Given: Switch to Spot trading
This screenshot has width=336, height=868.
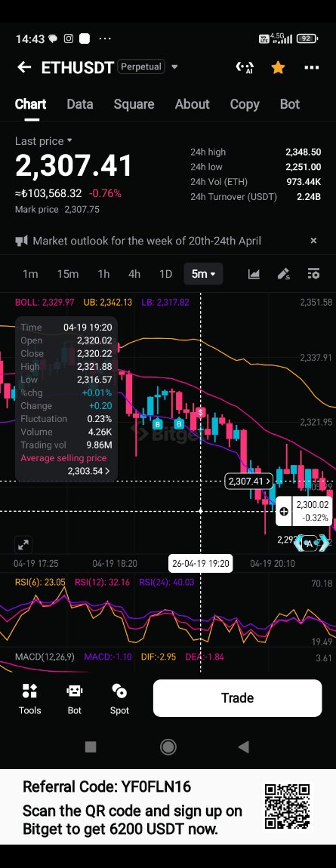Looking at the screenshot, I should pyautogui.click(x=119, y=699).
